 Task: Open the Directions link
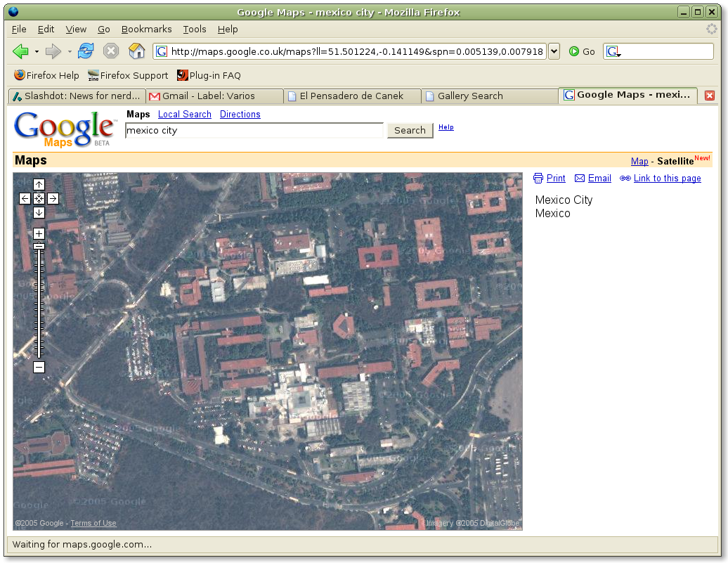[240, 115]
